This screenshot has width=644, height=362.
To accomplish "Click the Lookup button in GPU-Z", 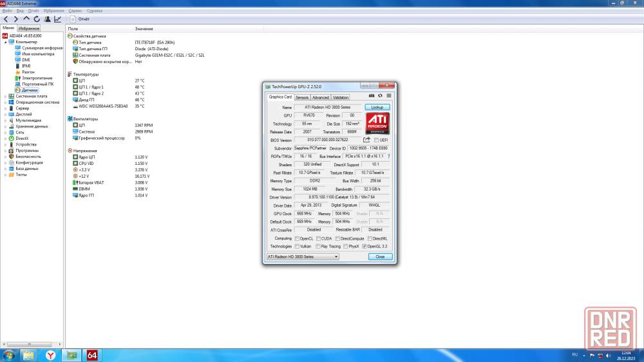I will tap(377, 107).
